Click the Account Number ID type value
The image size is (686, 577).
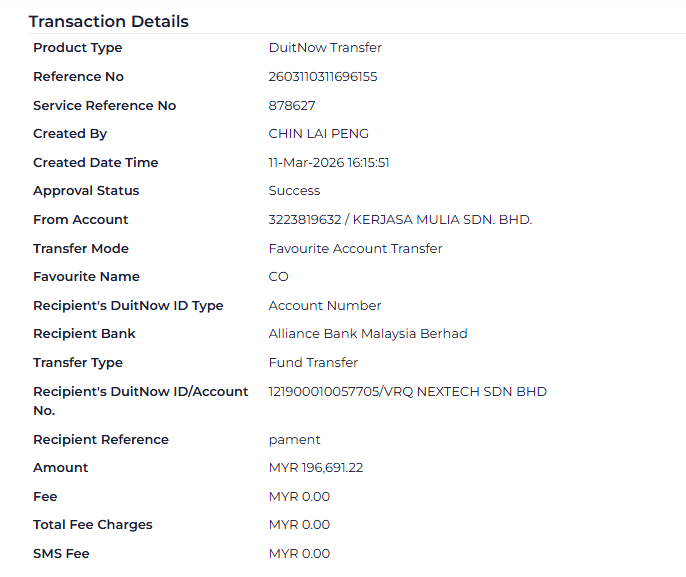[x=325, y=306]
